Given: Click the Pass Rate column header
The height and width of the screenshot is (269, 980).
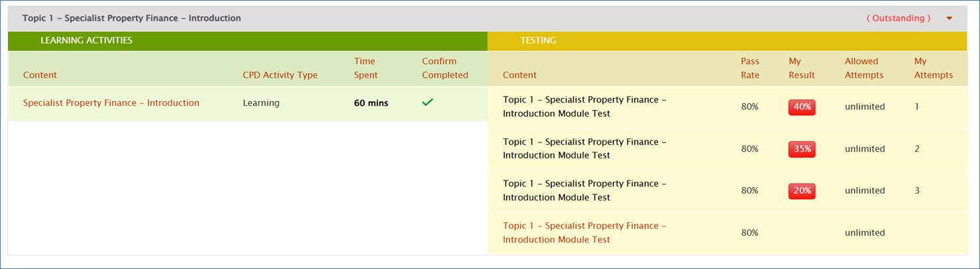Looking at the screenshot, I should (750, 68).
